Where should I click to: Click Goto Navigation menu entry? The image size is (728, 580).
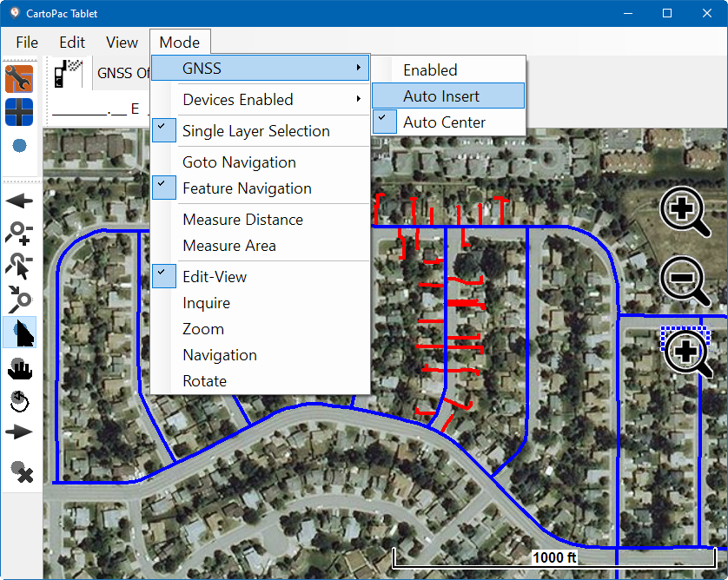coord(239,162)
